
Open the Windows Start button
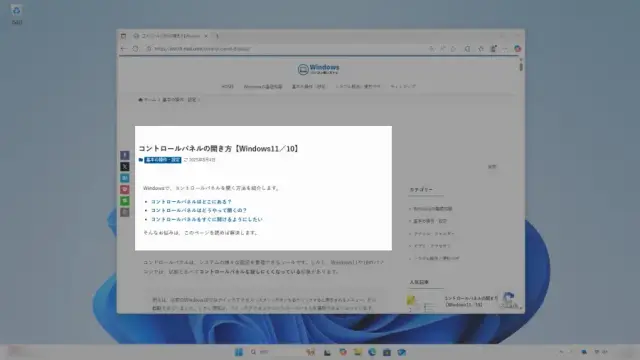(x=239, y=352)
